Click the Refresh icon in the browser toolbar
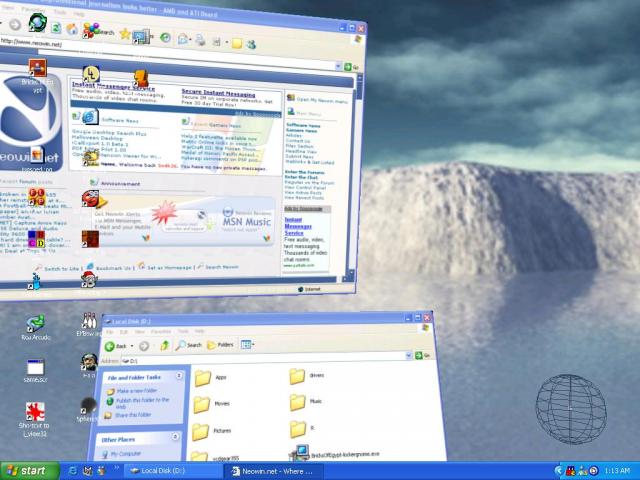This screenshot has width=640, height=480. pos(56,27)
